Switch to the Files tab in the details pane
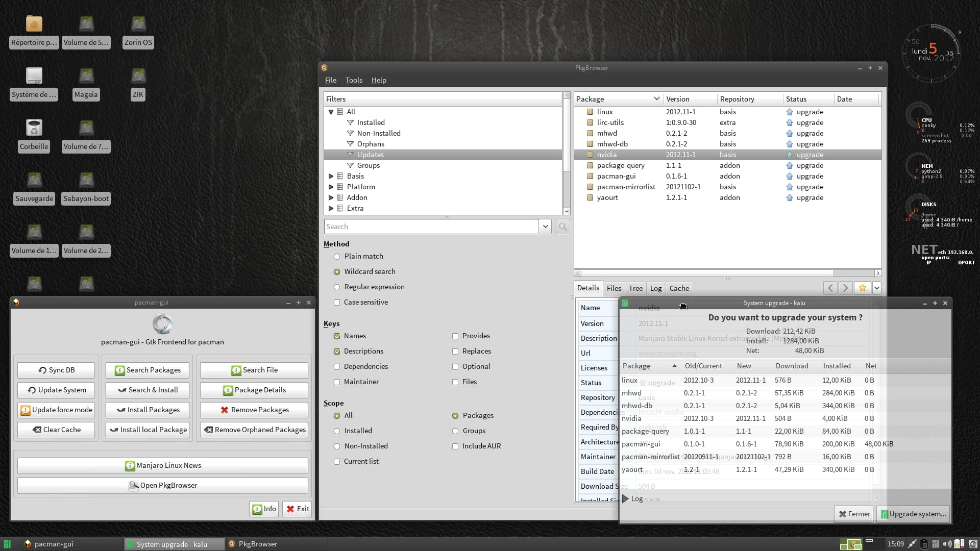The height and width of the screenshot is (551, 980). [x=614, y=288]
